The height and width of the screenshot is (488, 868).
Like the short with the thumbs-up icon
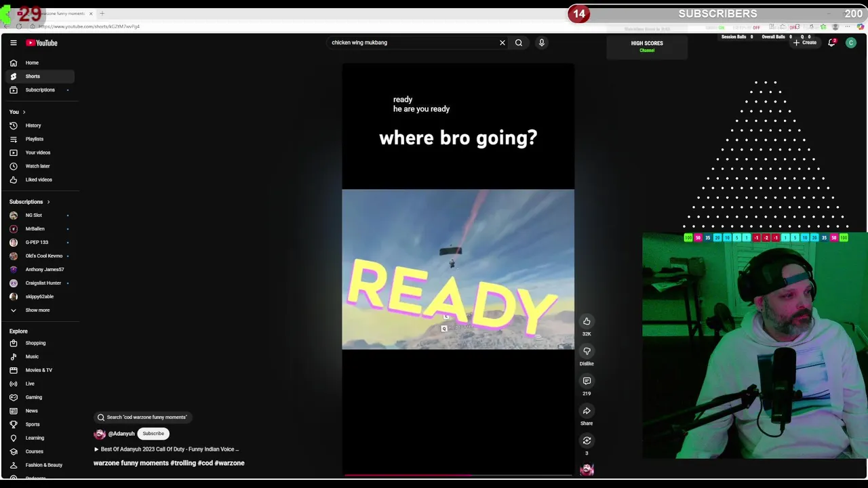click(x=587, y=321)
